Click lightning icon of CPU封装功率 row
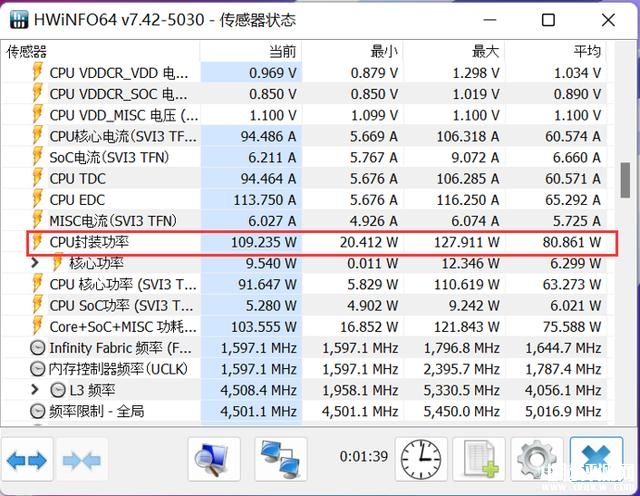Screen dimensions: 640x496 click(38, 242)
